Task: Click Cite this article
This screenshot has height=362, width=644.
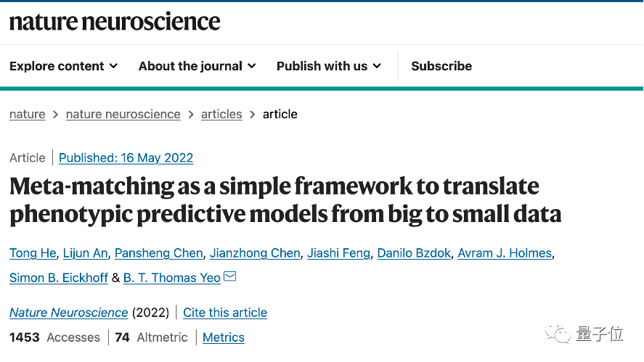Action: (225, 313)
